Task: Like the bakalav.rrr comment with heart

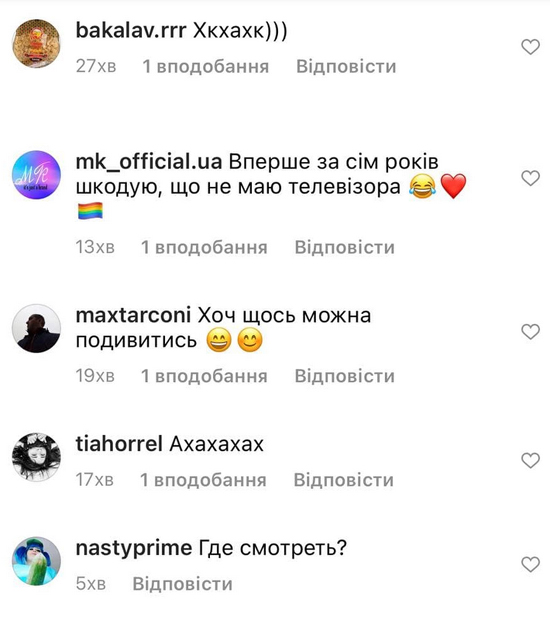Action: point(530,47)
